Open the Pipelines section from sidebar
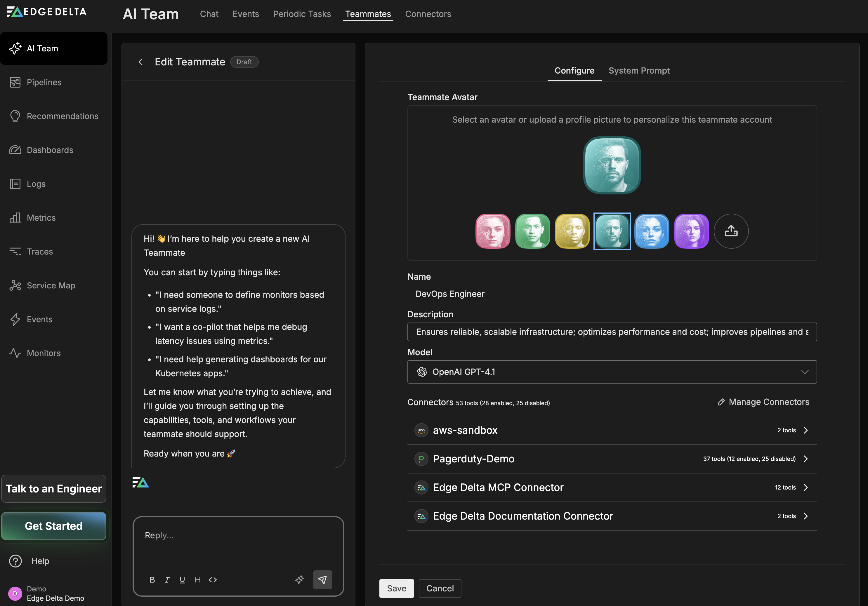The image size is (868, 606). click(44, 82)
